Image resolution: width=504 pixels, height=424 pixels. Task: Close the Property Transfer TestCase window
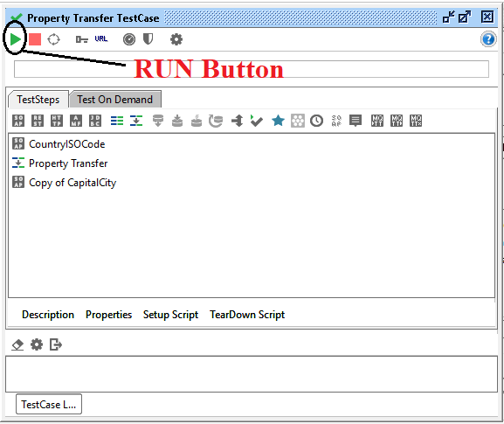(x=487, y=17)
